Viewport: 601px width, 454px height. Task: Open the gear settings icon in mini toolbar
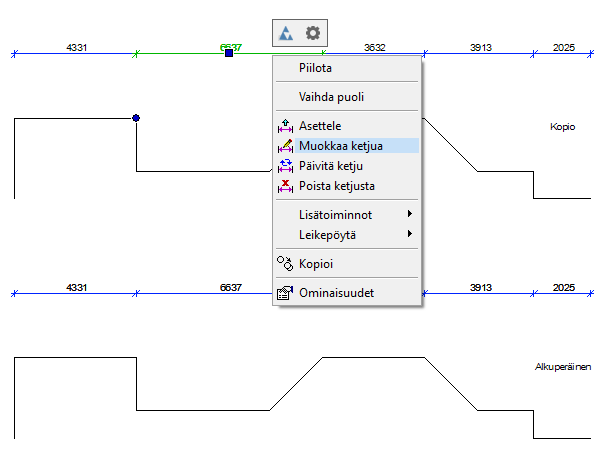click(312, 33)
